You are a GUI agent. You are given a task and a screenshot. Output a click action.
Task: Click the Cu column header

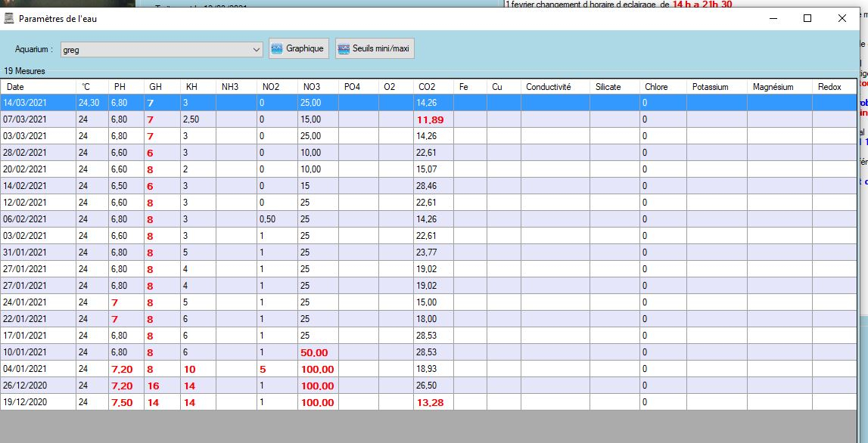click(504, 87)
